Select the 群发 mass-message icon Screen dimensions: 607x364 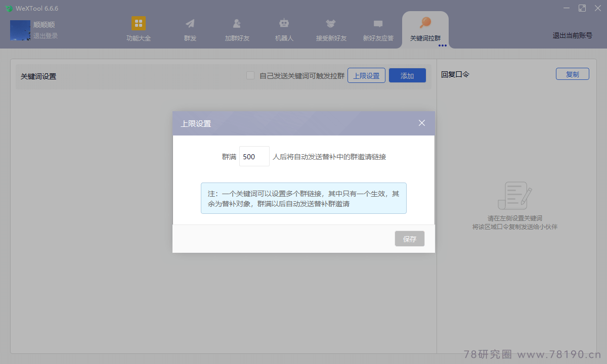pos(189,23)
